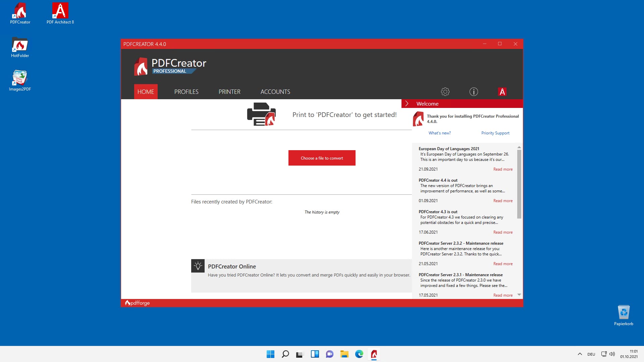Screen dimensions: 644x362
Task: Open File Explorer from the taskbar
Action: tap(344, 354)
